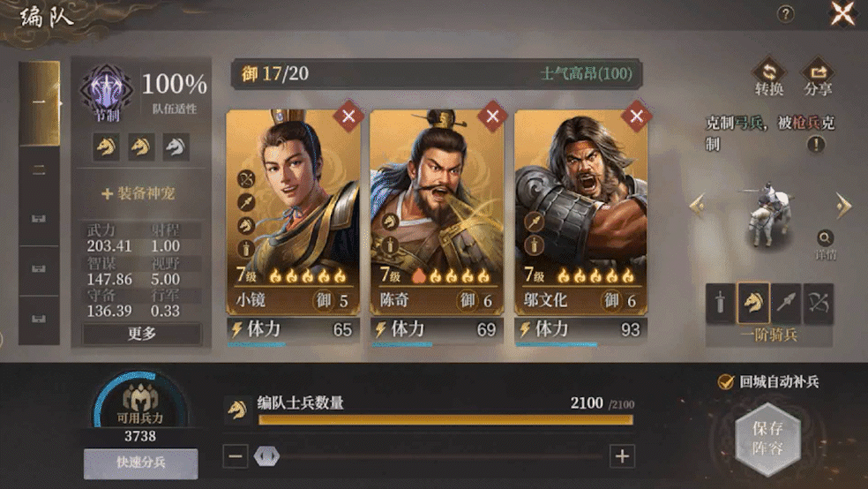Show next troop tier with right arrow
Image resolution: width=868 pixels, height=489 pixels.
[843, 206]
